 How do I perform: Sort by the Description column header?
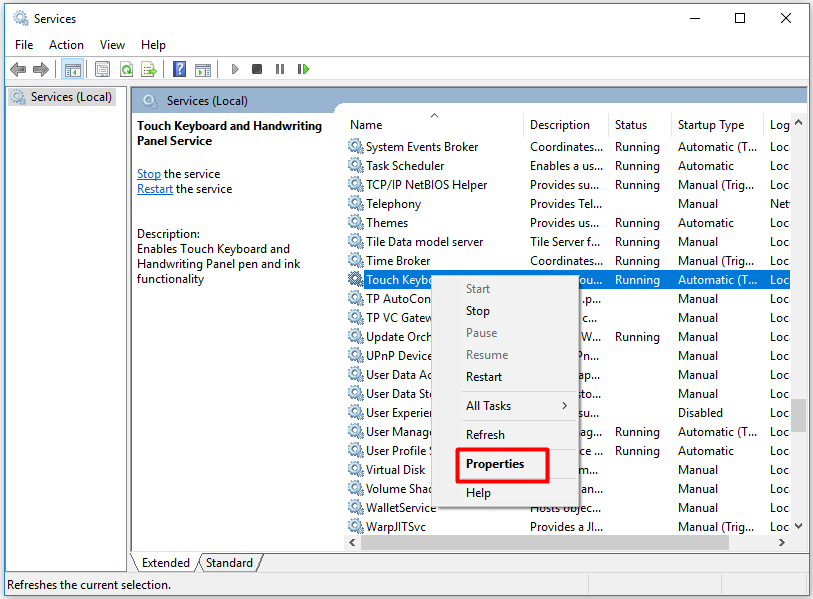tap(566, 124)
